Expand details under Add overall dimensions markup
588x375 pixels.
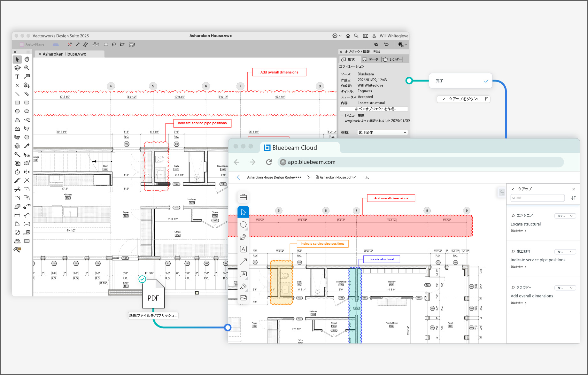[x=519, y=303]
